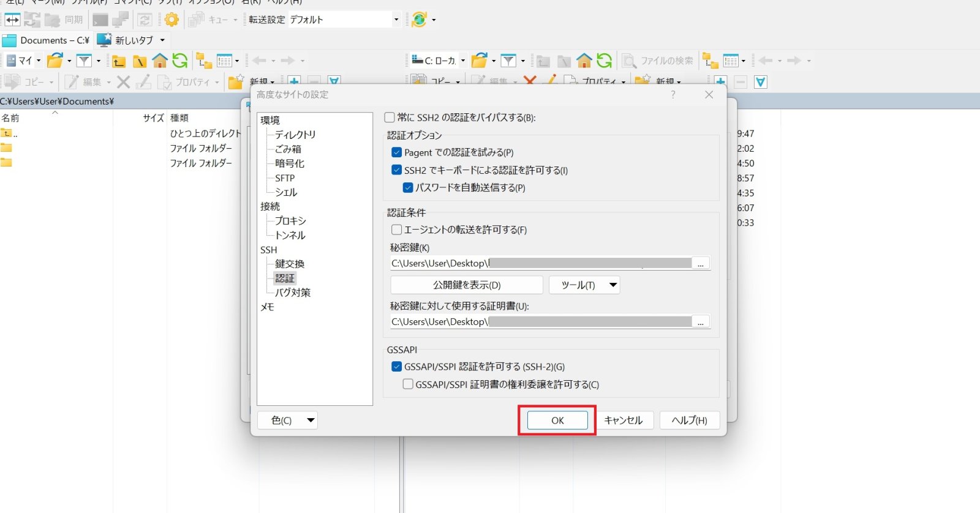Open preferences with the orange gear icon
980x513 pixels.
[171, 20]
